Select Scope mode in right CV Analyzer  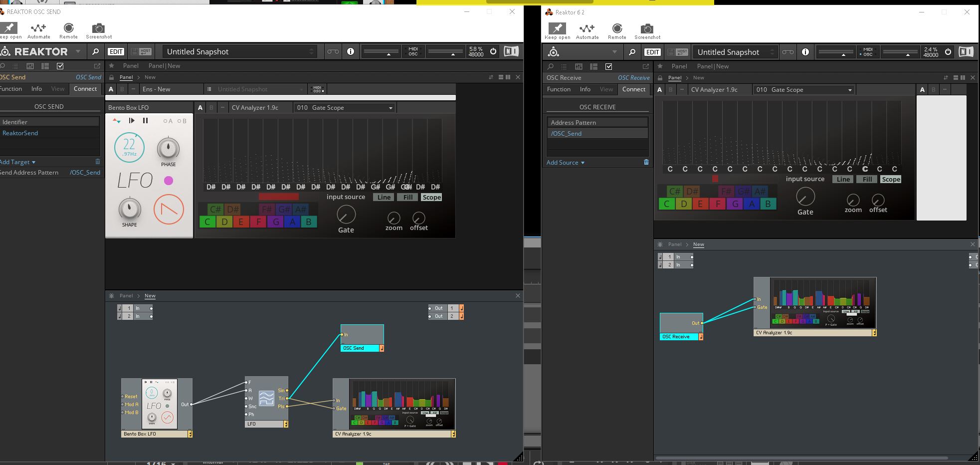(x=891, y=179)
